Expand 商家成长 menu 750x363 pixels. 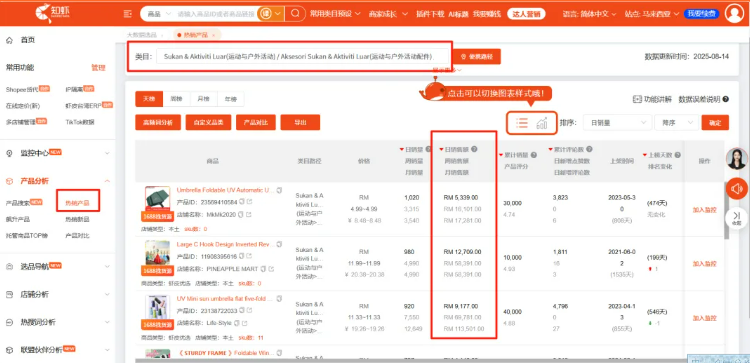388,14
